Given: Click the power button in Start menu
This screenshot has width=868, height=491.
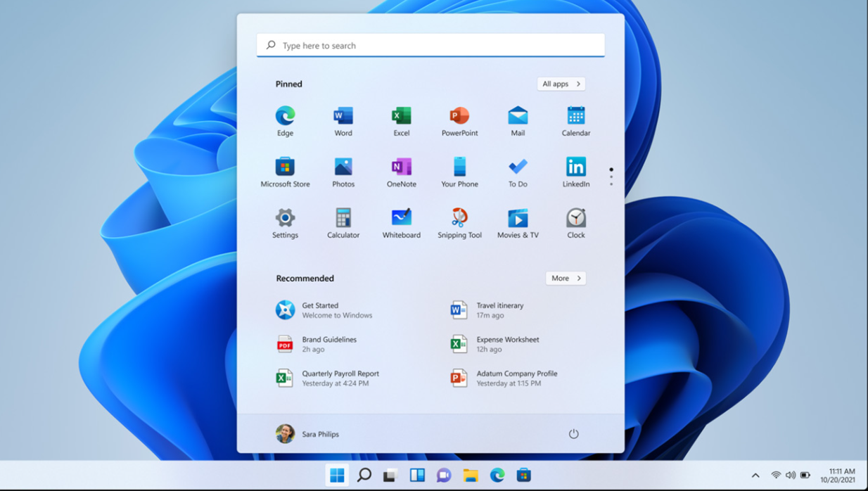Looking at the screenshot, I should tap(573, 434).
